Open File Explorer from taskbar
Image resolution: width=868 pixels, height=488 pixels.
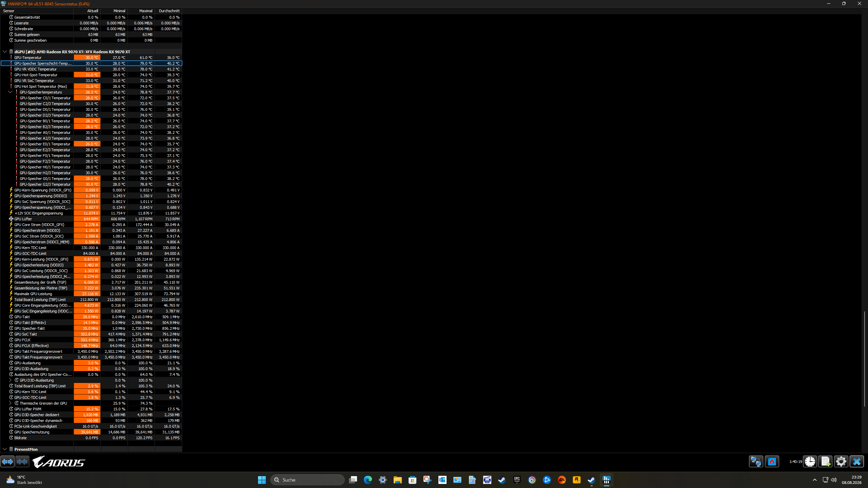point(397,480)
